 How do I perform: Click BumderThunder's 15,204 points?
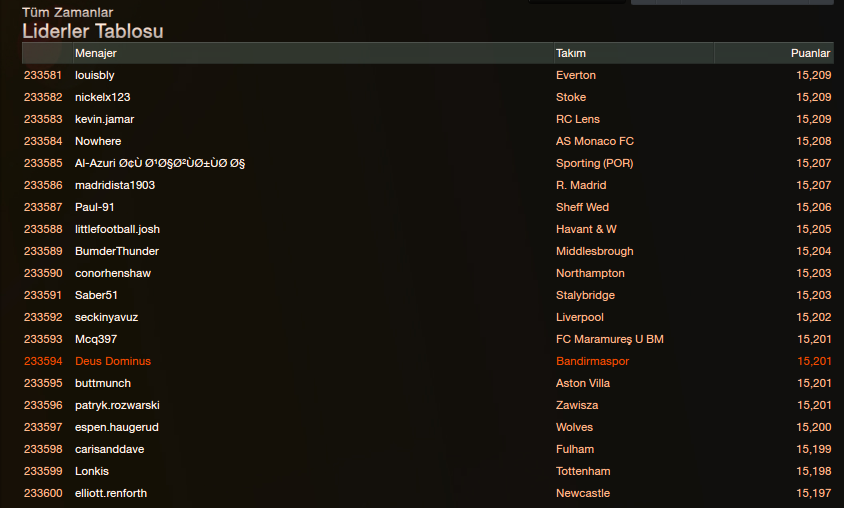814,251
